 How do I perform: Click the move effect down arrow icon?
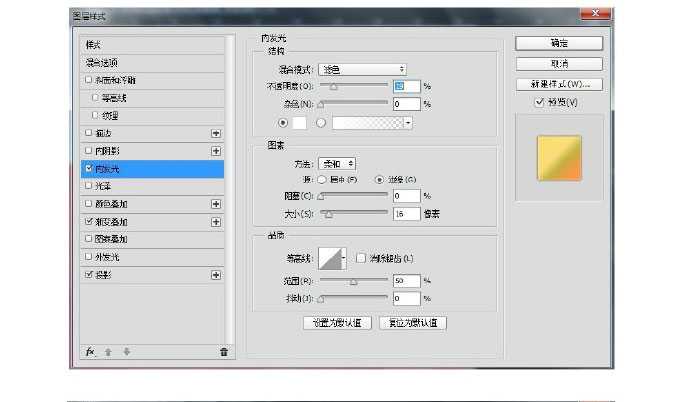[x=127, y=352]
